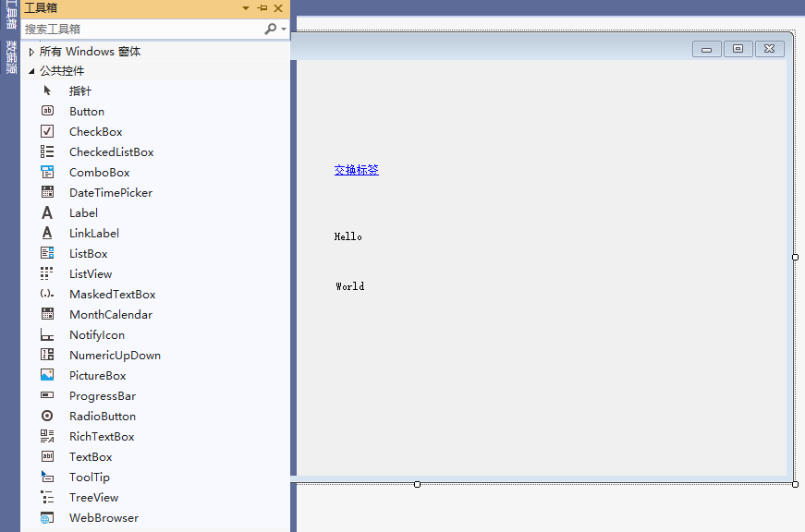
Task: Select the TreeView text label
Action: click(x=94, y=498)
